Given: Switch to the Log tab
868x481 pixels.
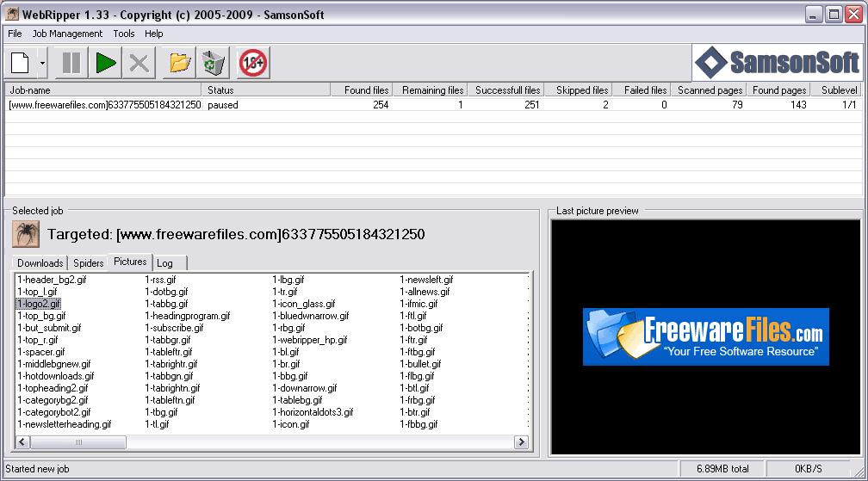Looking at the screenshot, I should 165,263.
